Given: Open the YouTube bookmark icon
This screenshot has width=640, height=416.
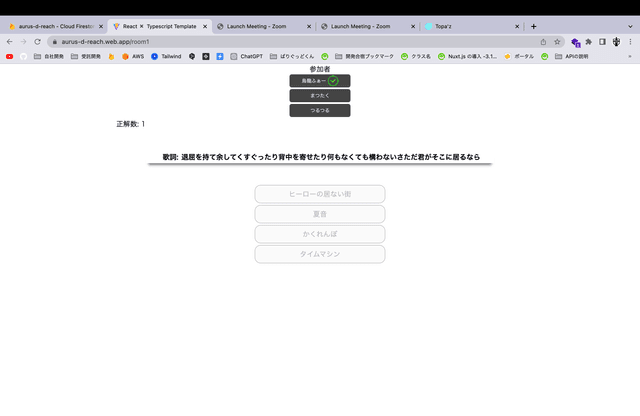Looking at the screenshot, I should coord(9,57).
